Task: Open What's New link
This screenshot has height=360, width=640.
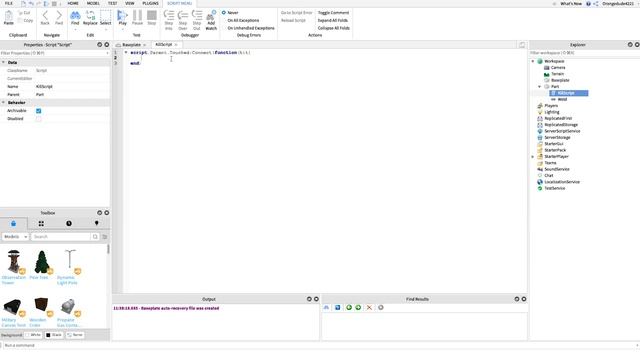Action: click(571, 4)
